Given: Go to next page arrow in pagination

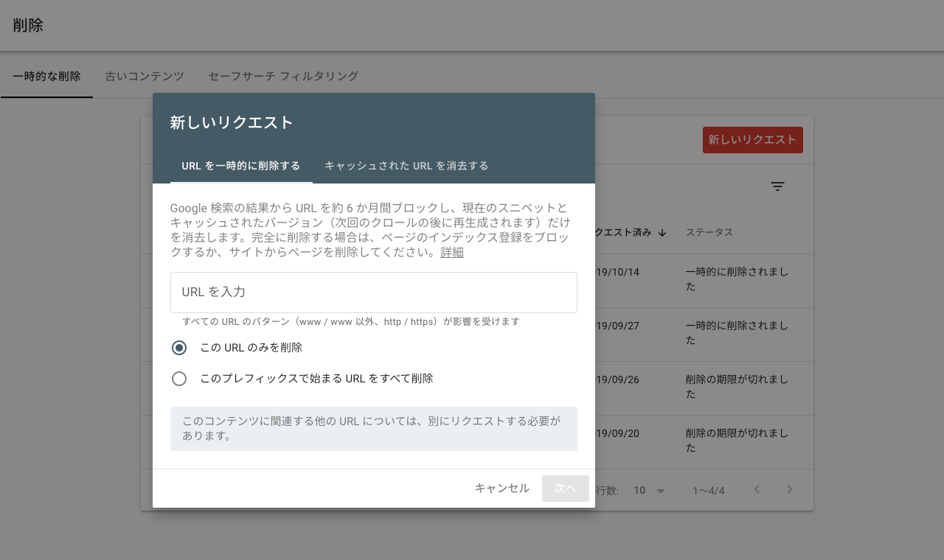Looking at the screenshot, I should click(x=789, y=489).
